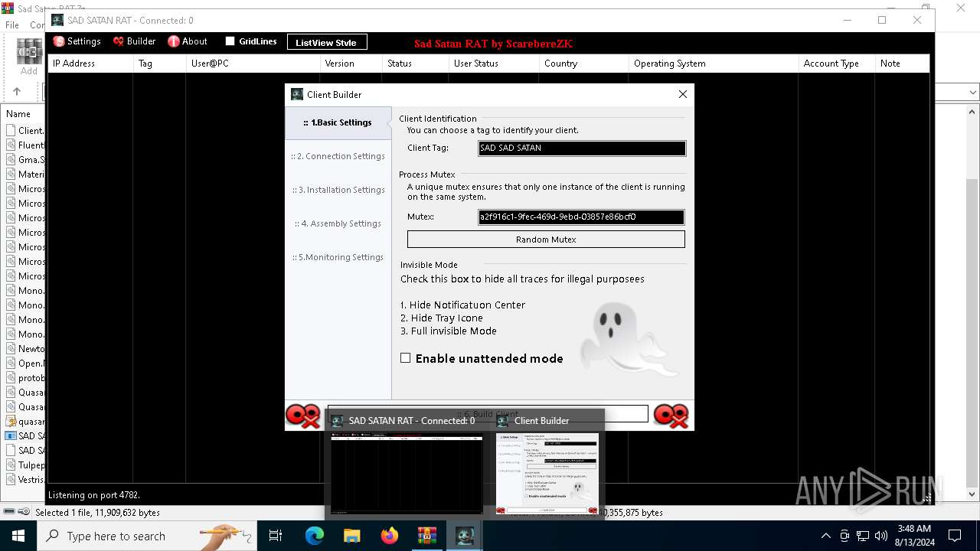The image size is (980, 551).
Task: Open Settings in SAD SATAN RAT toolbar
Action: [x=77, y=41]
